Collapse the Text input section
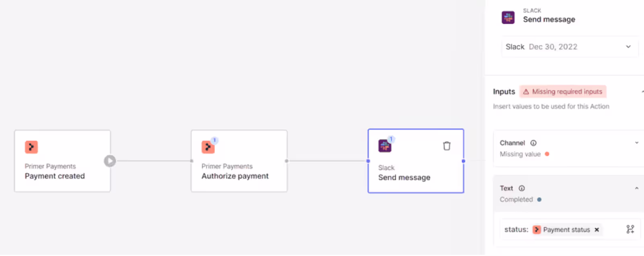644x256 pixels. [x=637, y=188]
